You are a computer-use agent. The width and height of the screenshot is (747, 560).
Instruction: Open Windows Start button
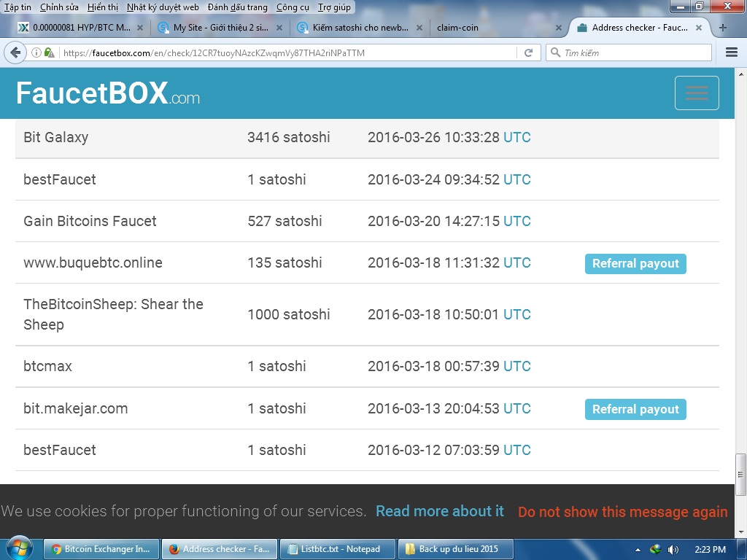click(x=19, y=549)
